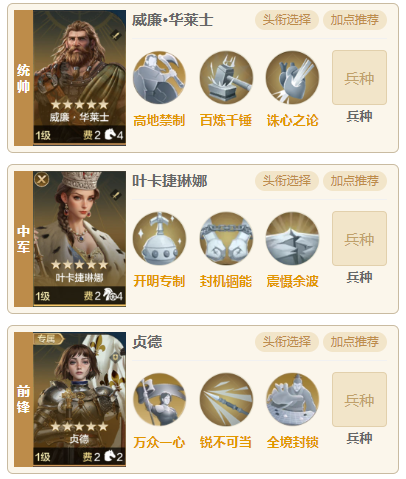Select the 锐不可当 spear skill icon
Image resolution: width=406 pixels, height=479 pixels.
pos(226,399)
